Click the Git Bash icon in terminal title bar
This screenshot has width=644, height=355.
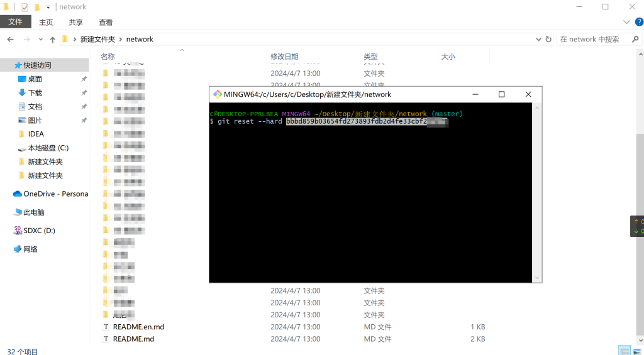(x=218, y=94)
